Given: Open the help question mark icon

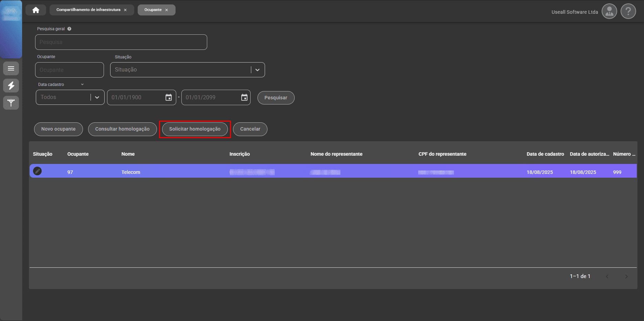Looking at the screenshot, I should click(x=628, y=12).
